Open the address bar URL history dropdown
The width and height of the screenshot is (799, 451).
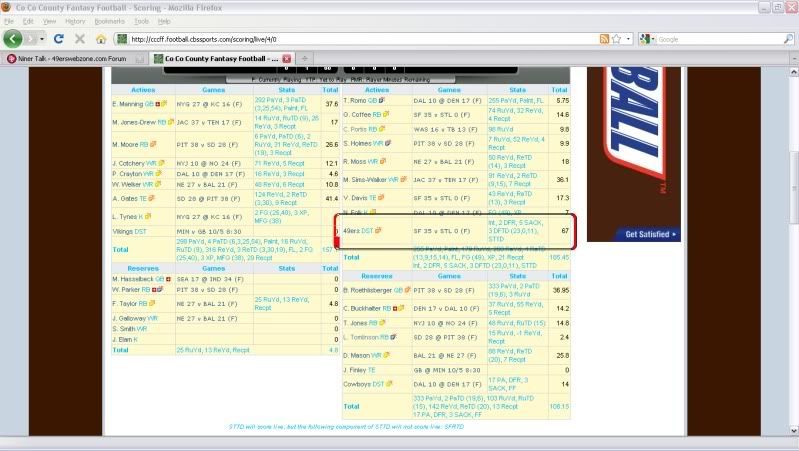pos(628,39)
